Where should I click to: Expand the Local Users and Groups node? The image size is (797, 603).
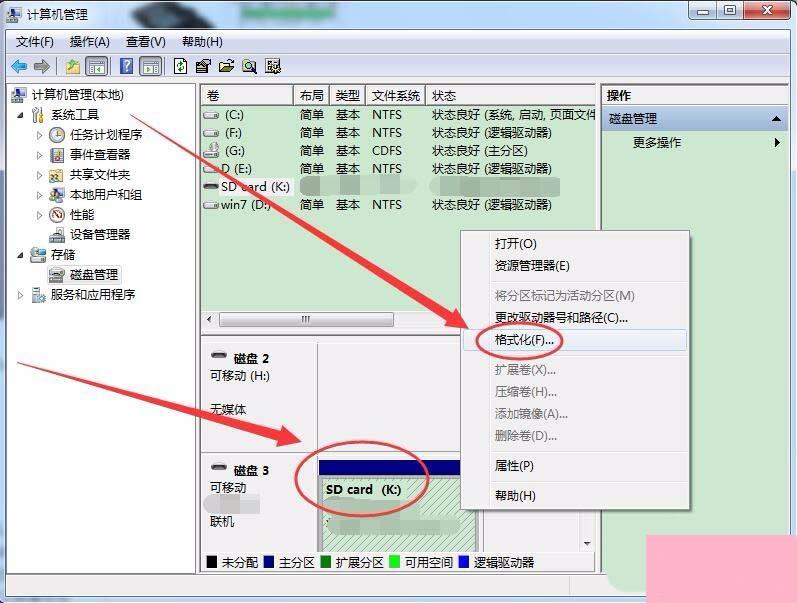click(39, 195)
